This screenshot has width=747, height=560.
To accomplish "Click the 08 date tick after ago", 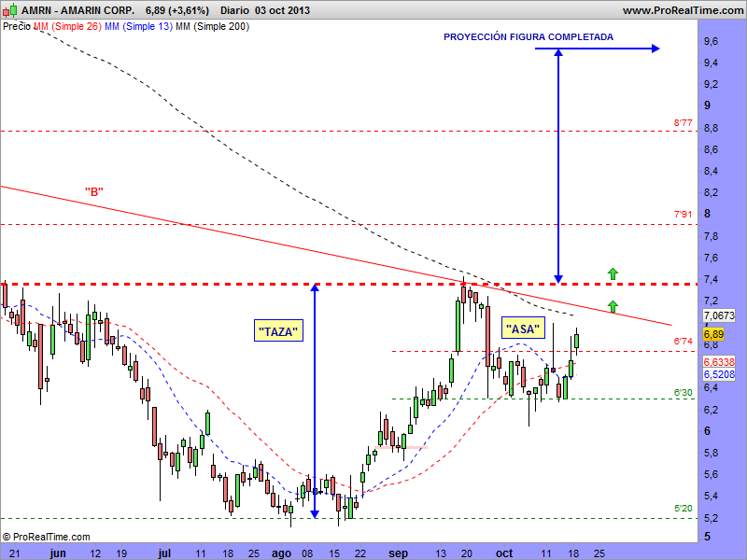I will 307,553.
